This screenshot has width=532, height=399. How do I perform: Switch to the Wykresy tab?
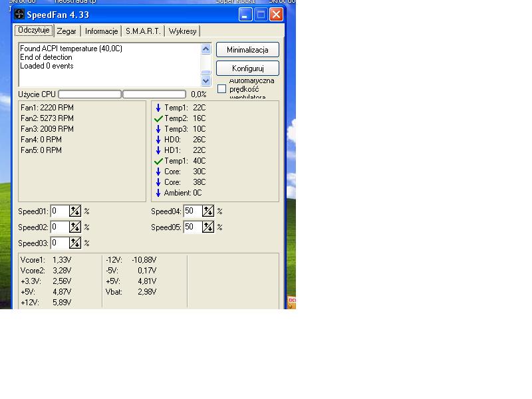click(x=182, y=31)
